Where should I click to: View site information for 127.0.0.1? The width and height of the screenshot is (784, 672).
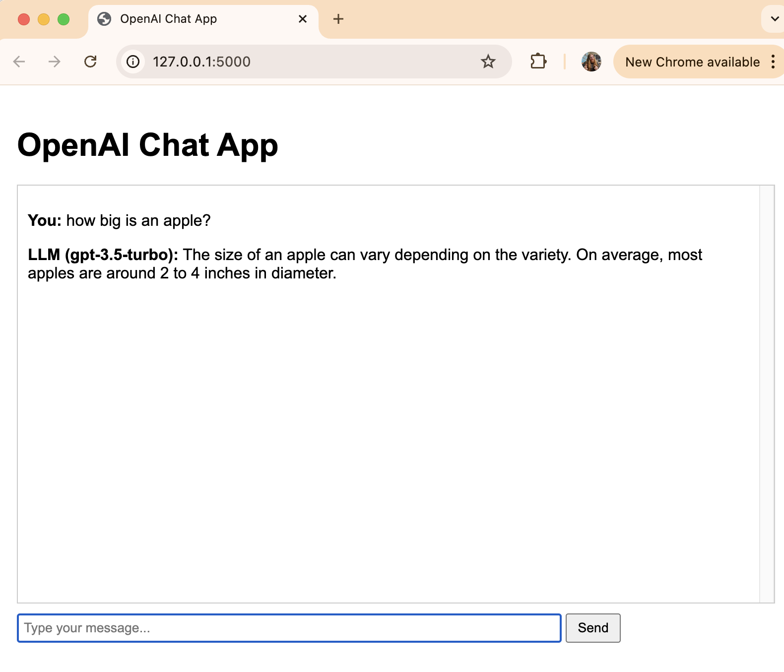click(133, 62)
